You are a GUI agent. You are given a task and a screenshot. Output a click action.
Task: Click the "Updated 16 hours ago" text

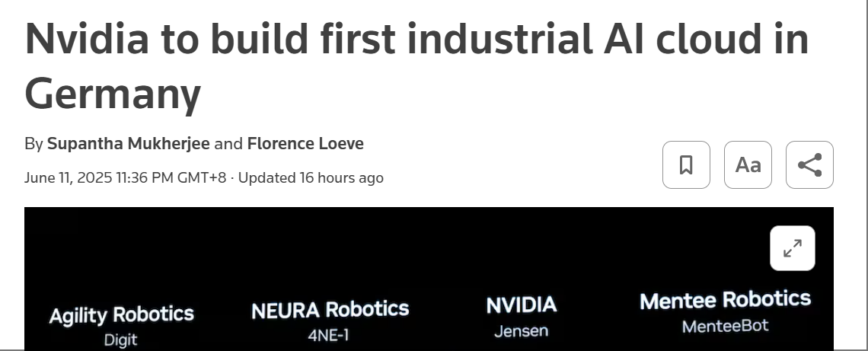point(311,177)
